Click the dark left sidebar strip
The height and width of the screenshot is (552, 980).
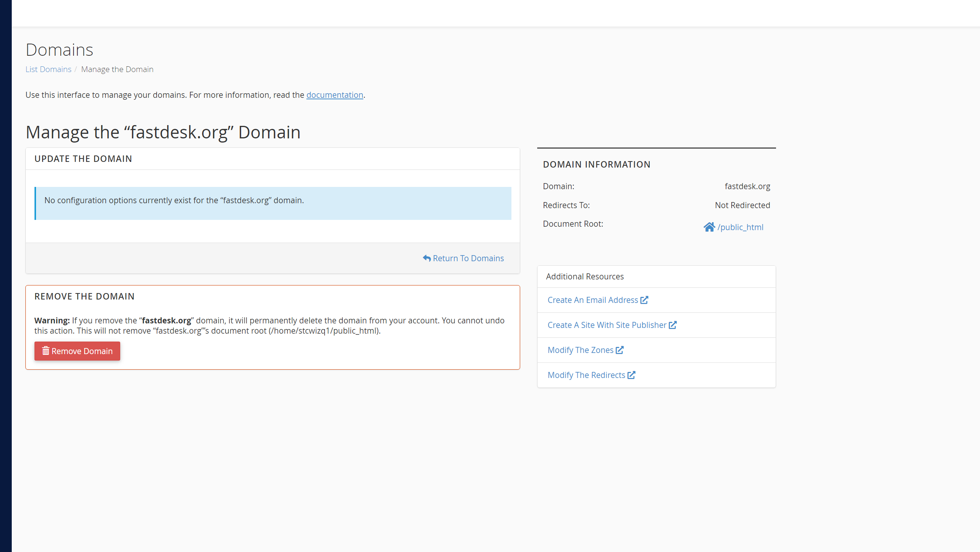[6, 276]
